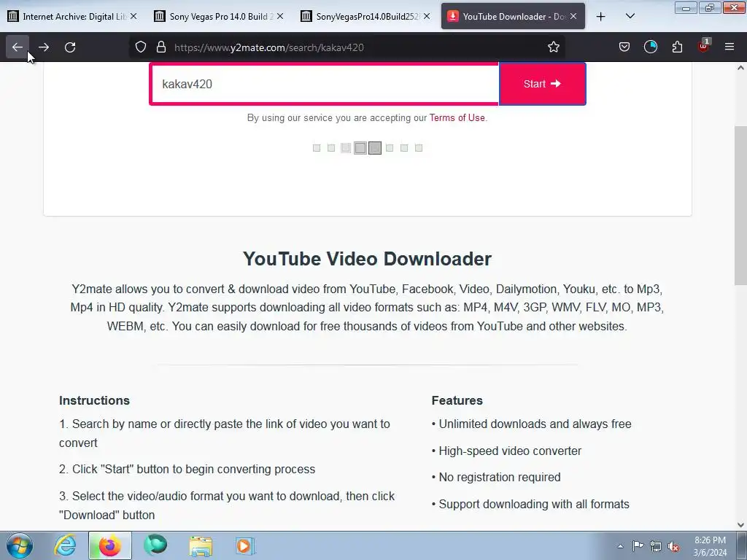Launch Internet Explorer from the taskbar
The width and height of the screenshot is (747, 560).
click(x=65, y=545)
